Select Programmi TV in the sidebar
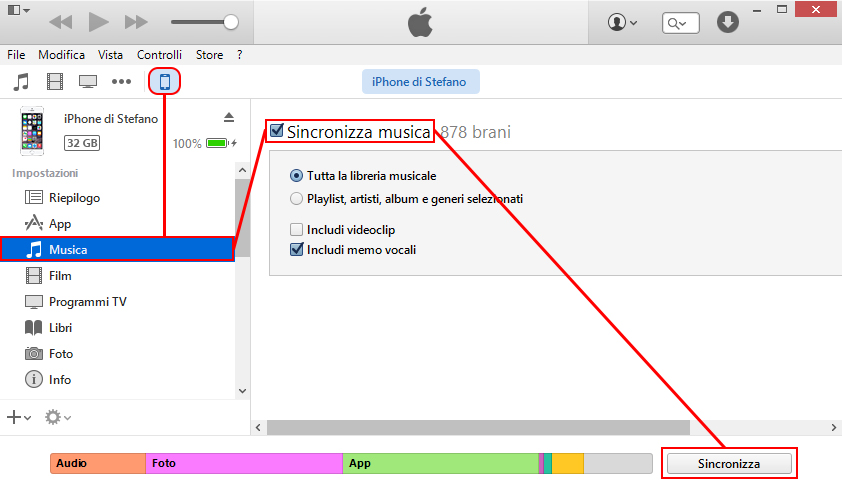The height and width of the screenshot is (491, 842). pyautogui.click(x=117, y=302)
